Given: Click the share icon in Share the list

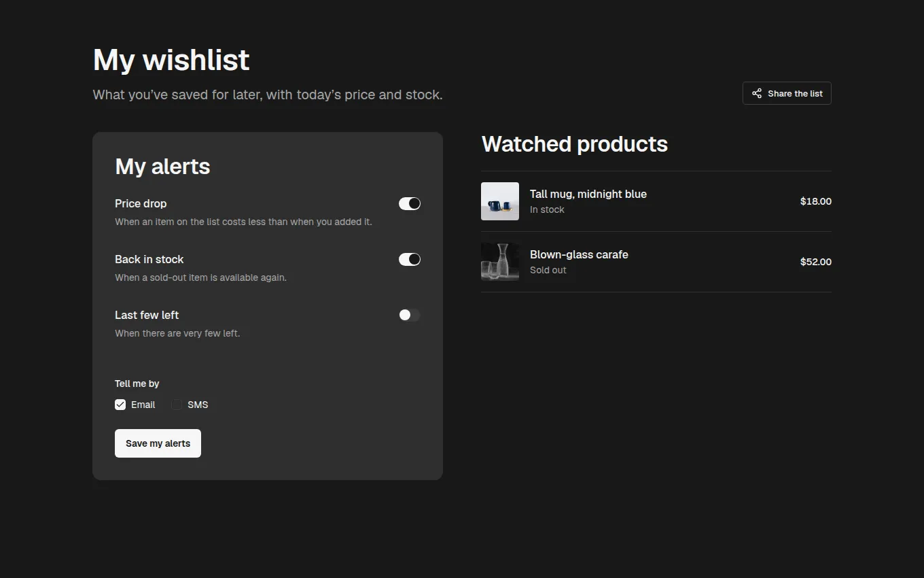Looking at the screenshot, I should click(x=757, y=93).
